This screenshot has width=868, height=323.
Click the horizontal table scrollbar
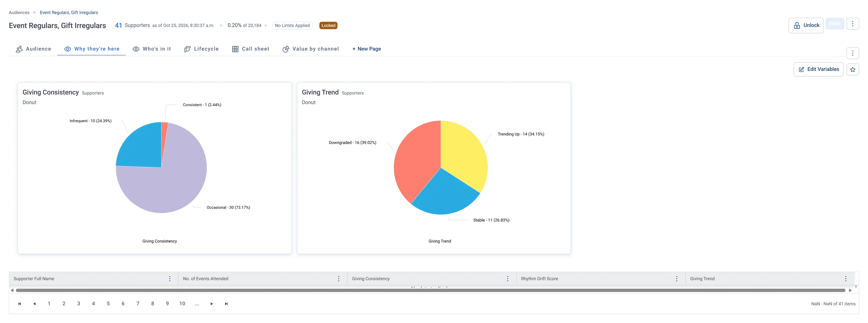[x=430, y=290]
